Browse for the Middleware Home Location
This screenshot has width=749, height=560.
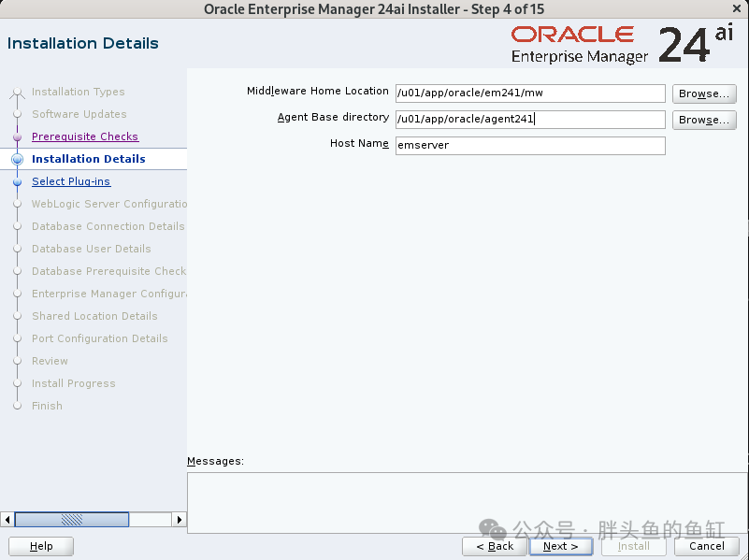[x=704, y=93]
